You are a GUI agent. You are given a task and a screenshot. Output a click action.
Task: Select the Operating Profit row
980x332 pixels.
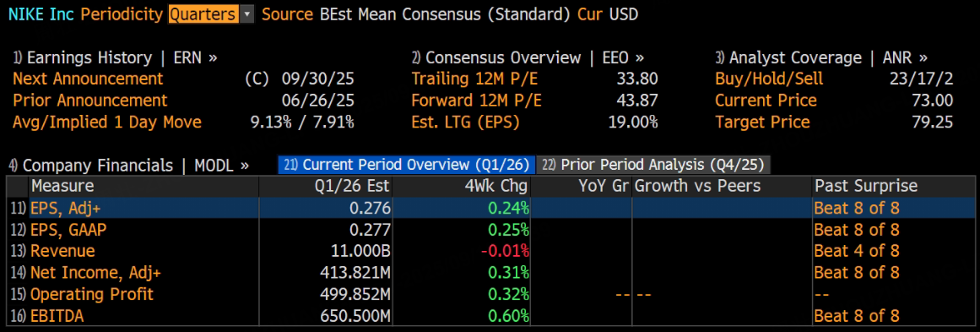click(490, 294)
